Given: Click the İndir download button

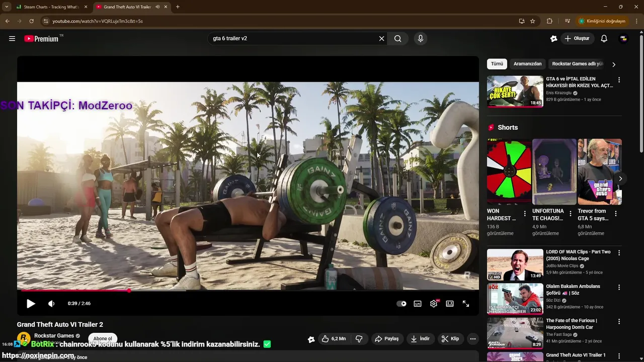Looking at the screenshot, I should pyautogui.click(x=420, y=339).
